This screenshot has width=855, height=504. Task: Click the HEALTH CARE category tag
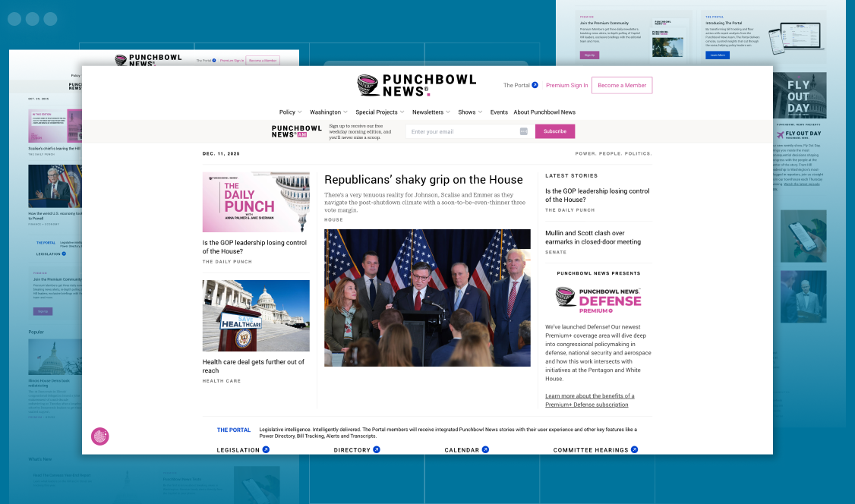point(222,381)
